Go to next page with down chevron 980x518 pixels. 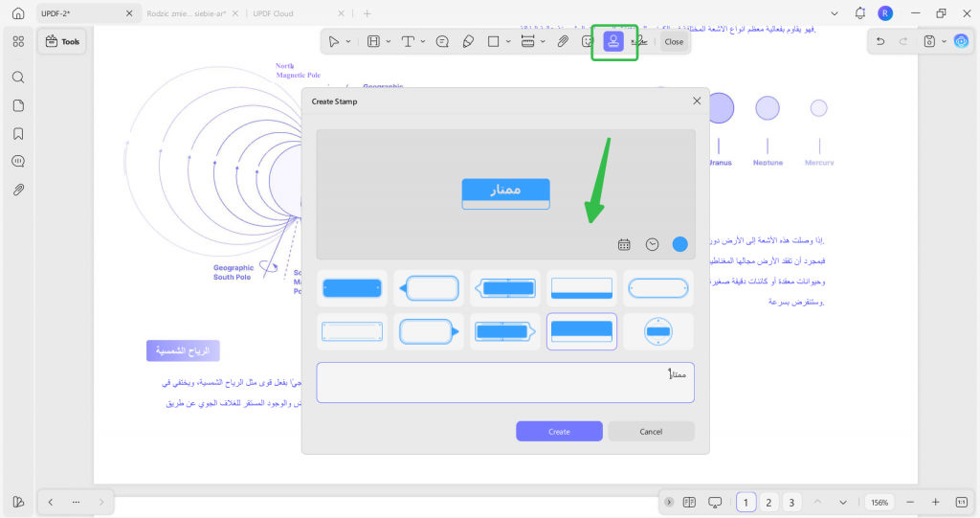pos(843,503)
